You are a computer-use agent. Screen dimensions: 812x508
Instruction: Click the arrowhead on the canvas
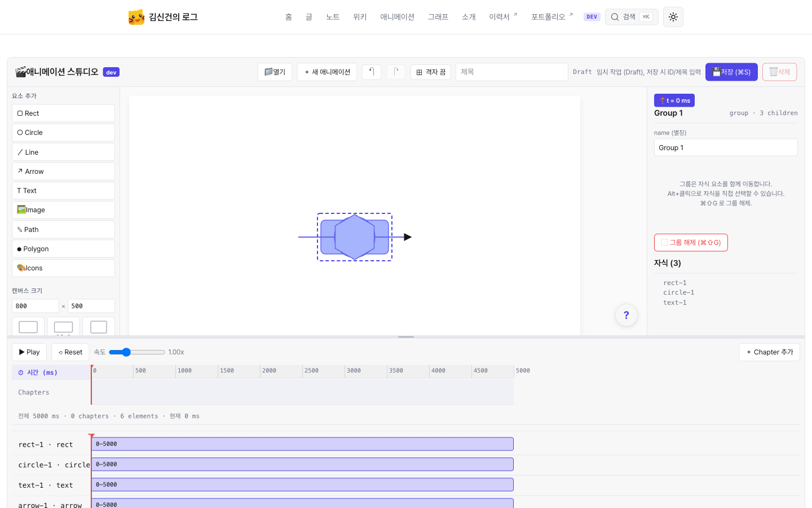pos(408,237)
